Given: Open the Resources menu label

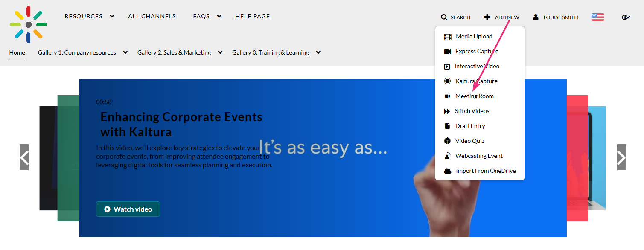Looking at the screenshot, I should 84,16.
